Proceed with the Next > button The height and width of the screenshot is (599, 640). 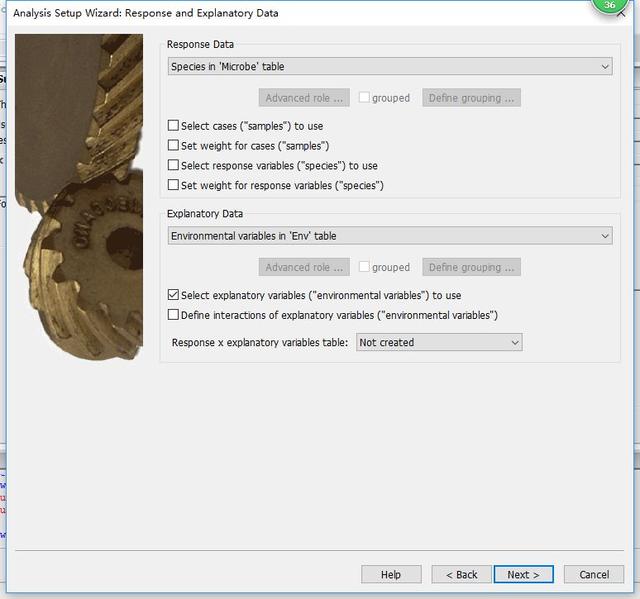tap(524, 574)
